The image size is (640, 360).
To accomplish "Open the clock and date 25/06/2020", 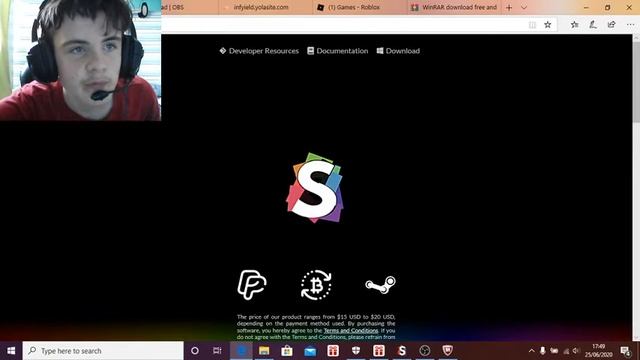I will pos(599,351).
